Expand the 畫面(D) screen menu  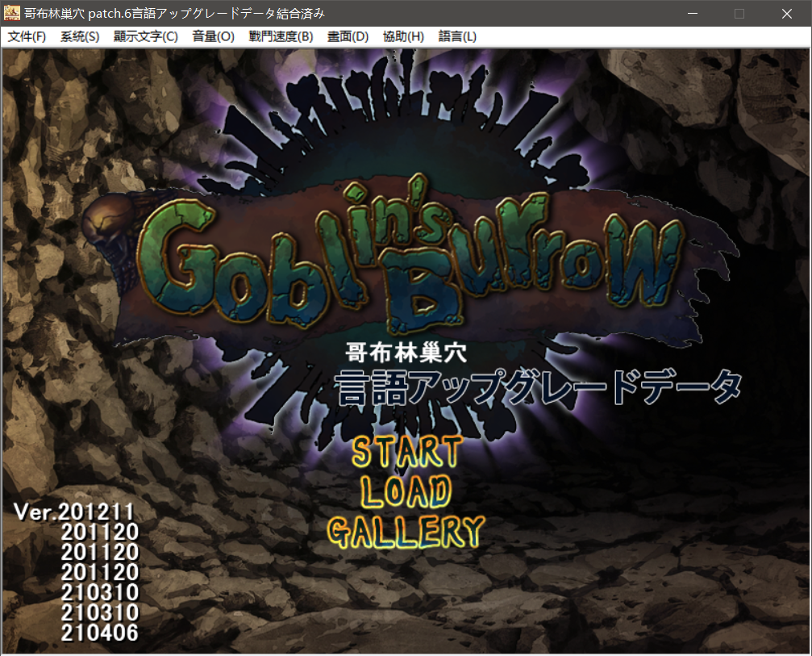tap(348, 36)
